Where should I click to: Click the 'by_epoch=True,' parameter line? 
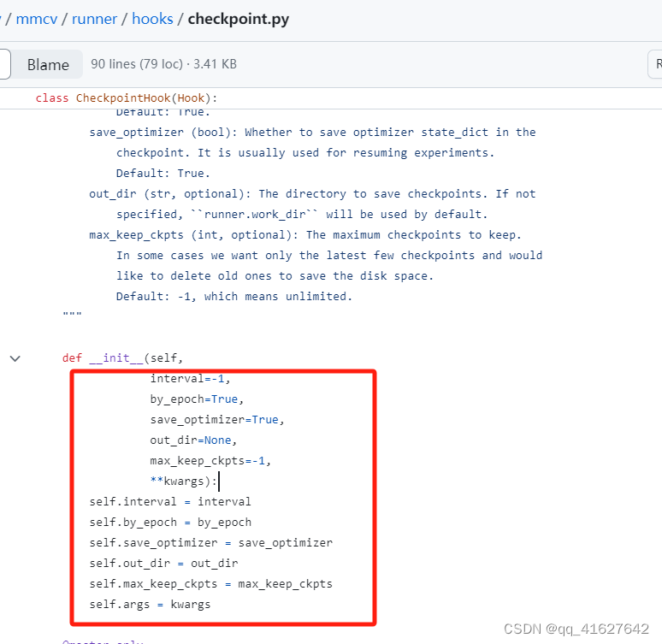click(197, 399)
